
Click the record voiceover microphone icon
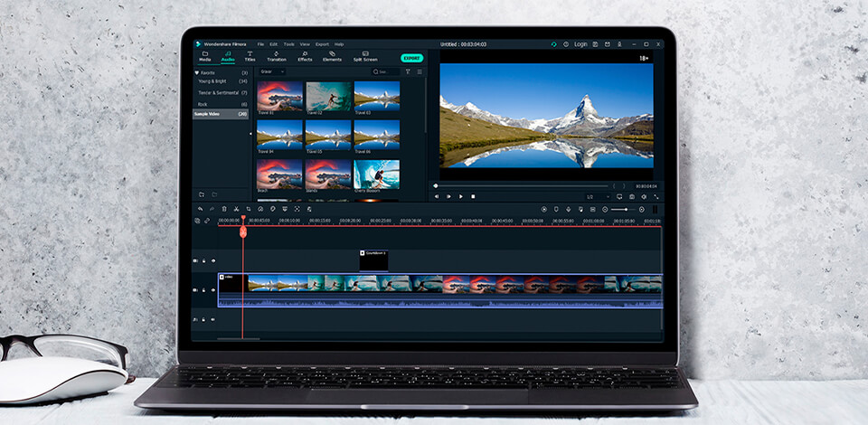pos(569,209)
